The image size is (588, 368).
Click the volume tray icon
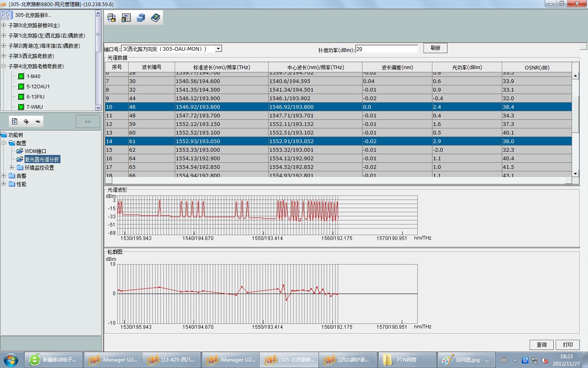point(545,360)
